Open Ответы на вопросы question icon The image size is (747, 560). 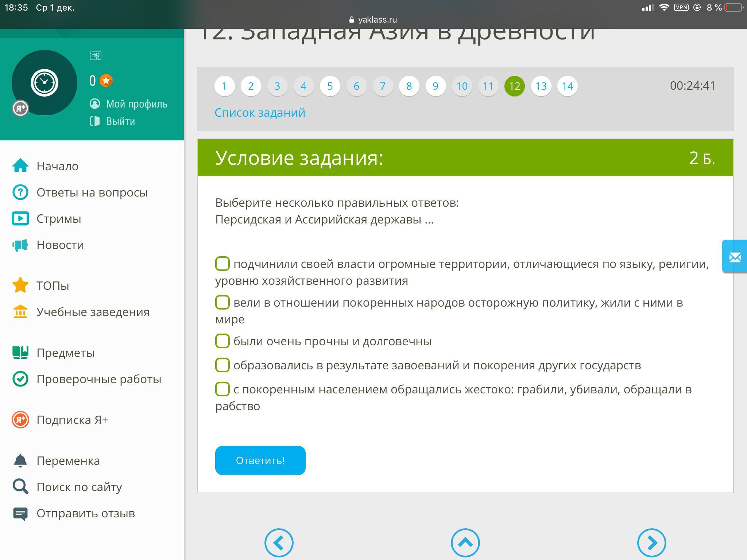coord(20,192)
